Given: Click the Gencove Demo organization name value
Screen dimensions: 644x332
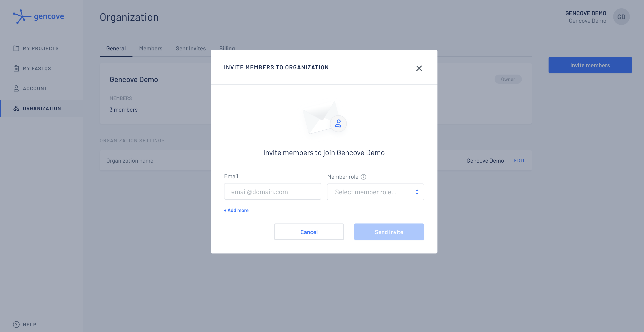Looking at the screenshot, I should tap(485, 161).
